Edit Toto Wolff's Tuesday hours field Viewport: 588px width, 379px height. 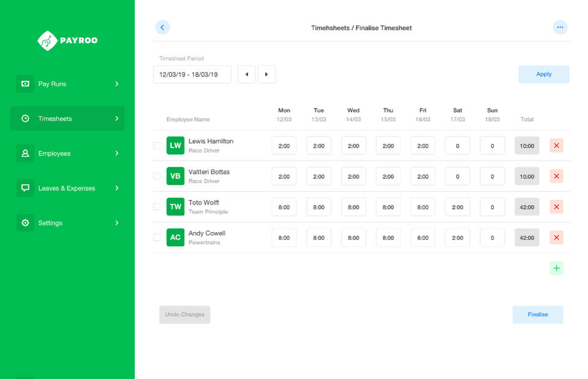pos(318,208)
